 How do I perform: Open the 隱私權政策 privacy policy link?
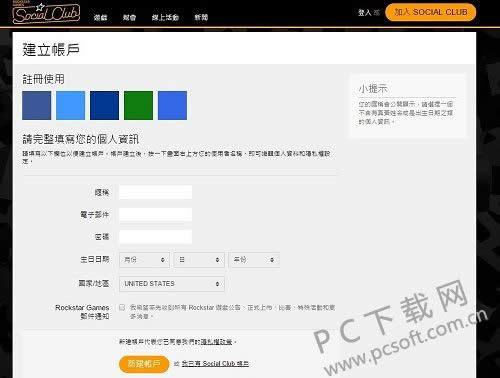point(216,342)
